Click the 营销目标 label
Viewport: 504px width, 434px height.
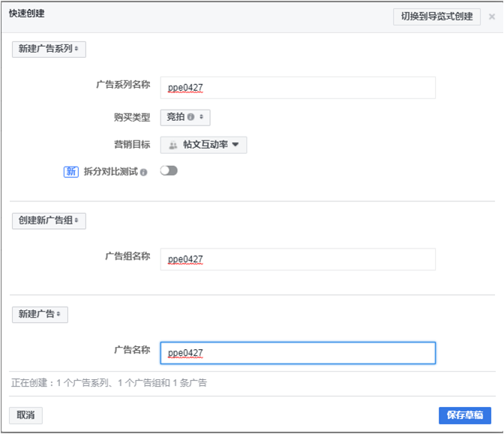point(132,144)
